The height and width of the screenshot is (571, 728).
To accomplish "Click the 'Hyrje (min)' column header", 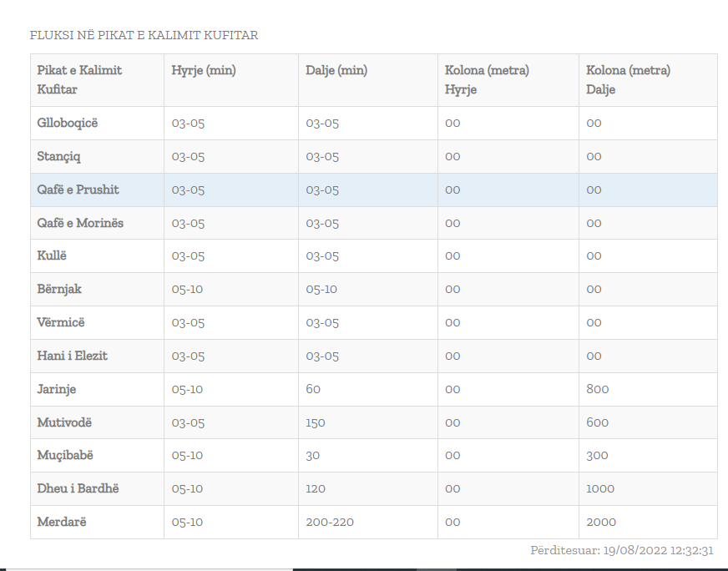I will (204, 71).
